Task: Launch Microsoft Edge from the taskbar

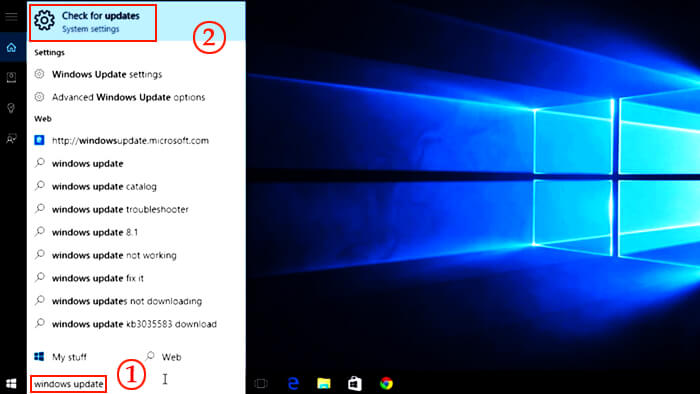Action: click(293, 383)
